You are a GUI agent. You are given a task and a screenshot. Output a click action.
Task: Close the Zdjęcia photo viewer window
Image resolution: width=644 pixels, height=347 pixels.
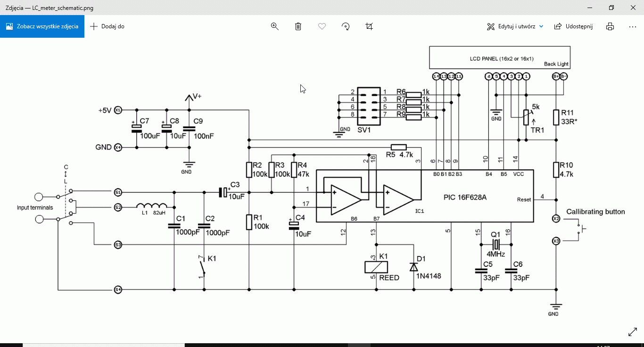pyautogui.click(x=633, y=8)
